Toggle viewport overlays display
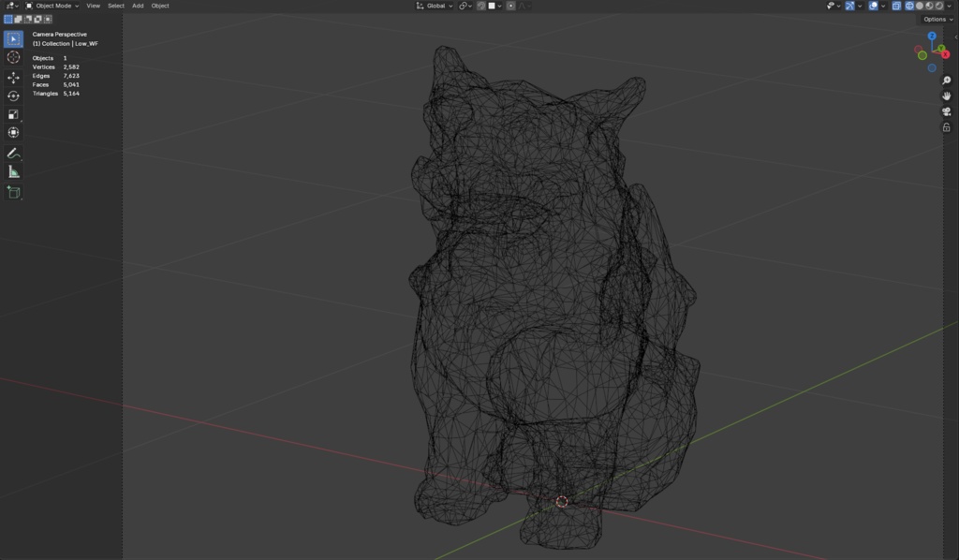The height and width of the screenshot is (560, 959). click(874, 6)
